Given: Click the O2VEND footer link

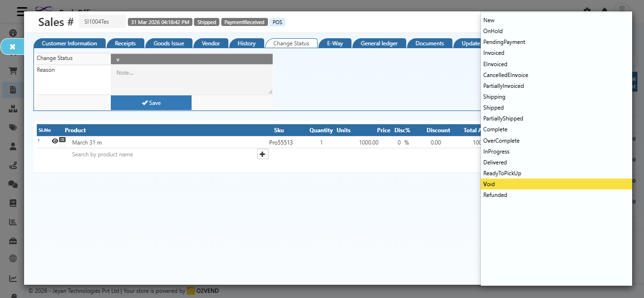Looking at the screenshot, I should 207,291.
